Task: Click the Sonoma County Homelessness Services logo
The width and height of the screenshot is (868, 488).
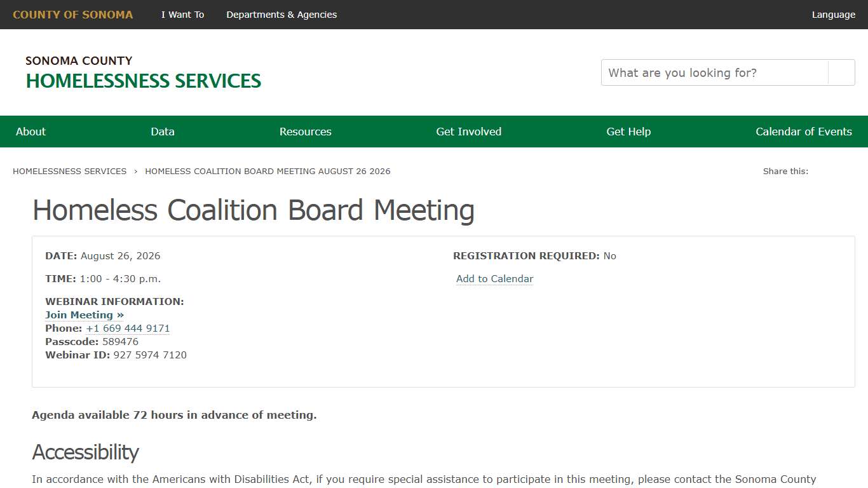Action: coord(143,72)
